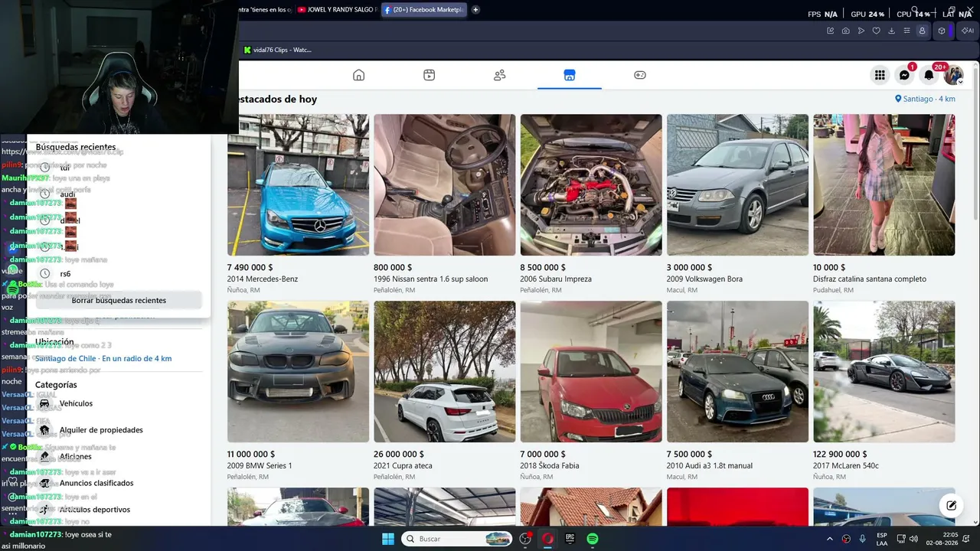980x551 pixels.
Task: Open a new browser tab
Action: tap(475, 10)
